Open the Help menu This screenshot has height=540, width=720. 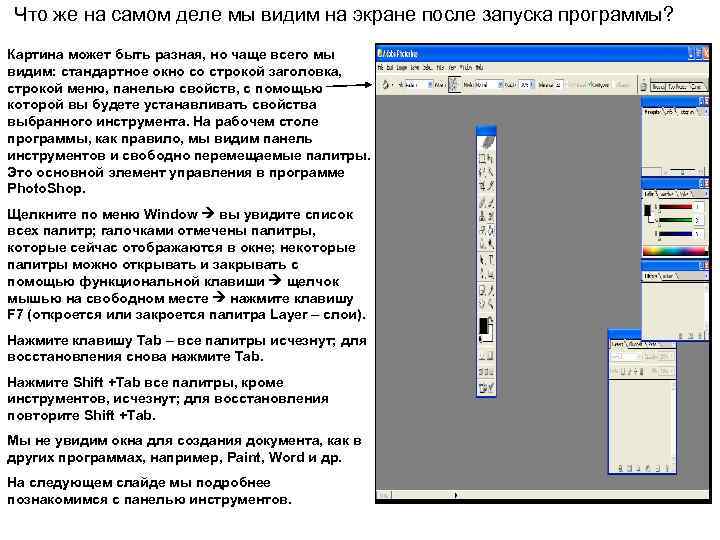[479, 68]
